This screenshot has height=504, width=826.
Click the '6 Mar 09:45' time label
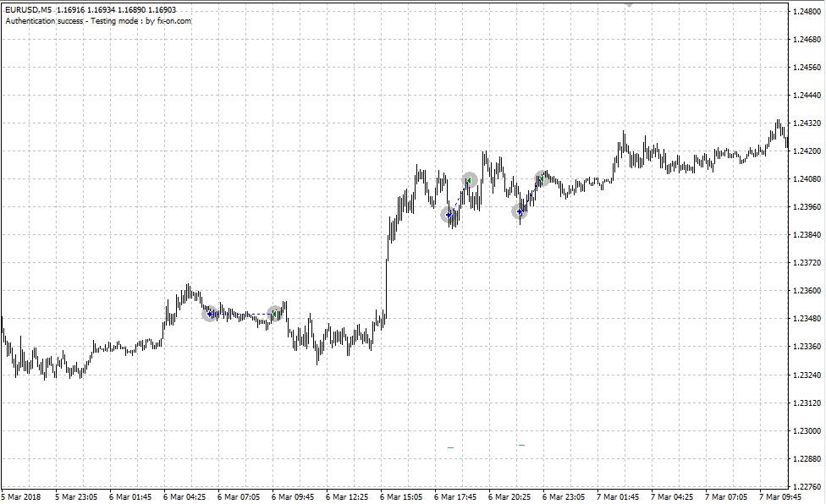point(293,496)
